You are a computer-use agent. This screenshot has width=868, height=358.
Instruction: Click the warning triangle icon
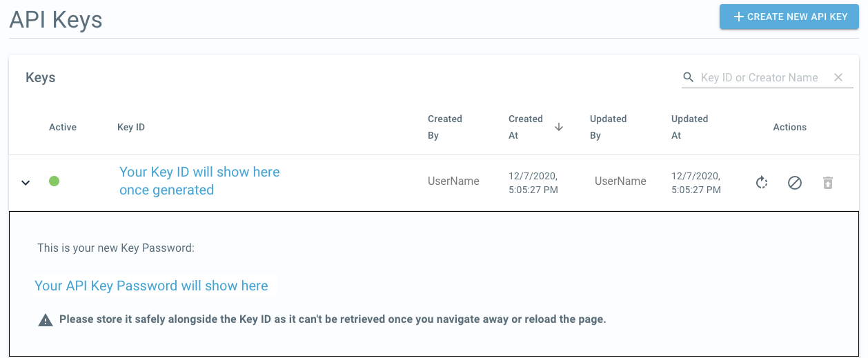pos(46,320)
